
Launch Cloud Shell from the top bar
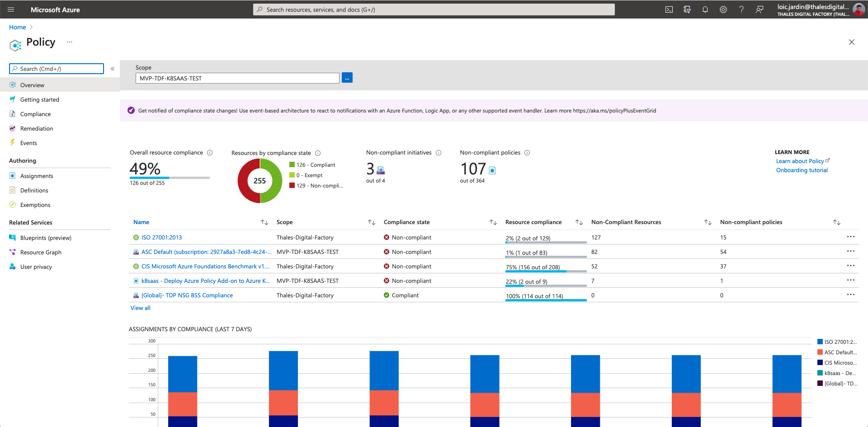pyautogui.click(x=669, y=9)
